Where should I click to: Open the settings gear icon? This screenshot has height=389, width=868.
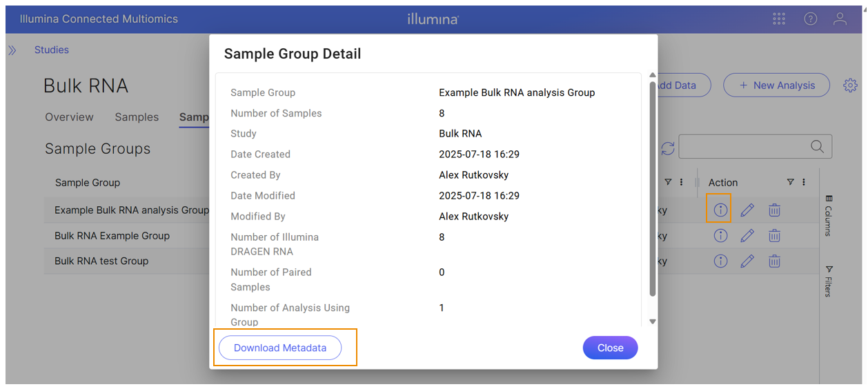(x=850, y=86)
